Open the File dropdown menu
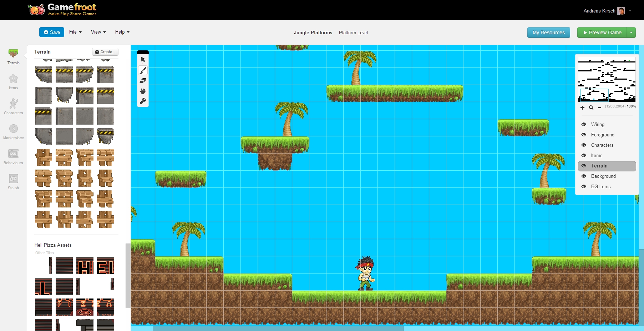Image resolution: width=644 pixels, height=331 pixels. coord(75,32)
